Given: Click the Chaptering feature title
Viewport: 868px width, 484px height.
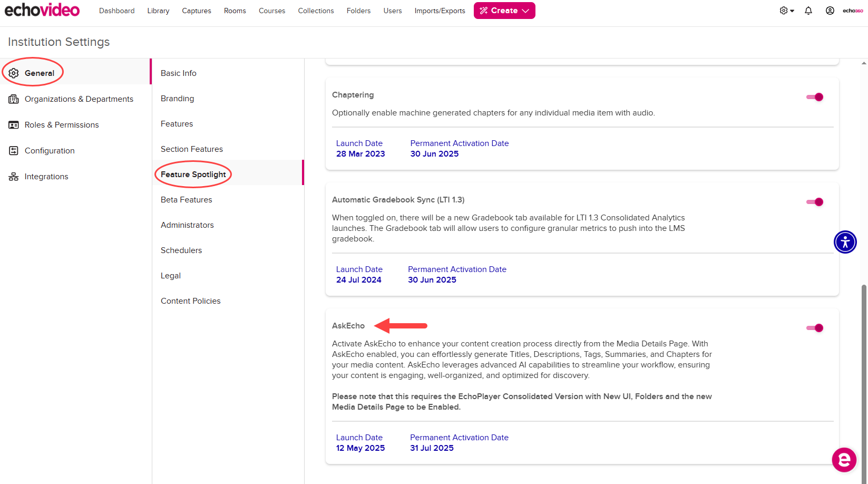Looking at the screenshot, I should point(353,95).
